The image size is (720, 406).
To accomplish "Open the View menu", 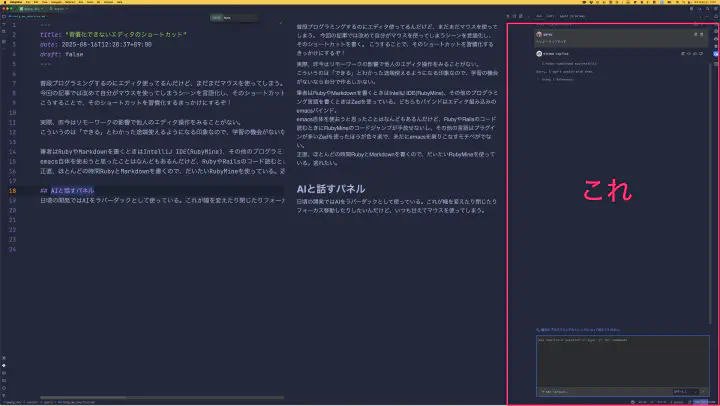I will [45, 2].
